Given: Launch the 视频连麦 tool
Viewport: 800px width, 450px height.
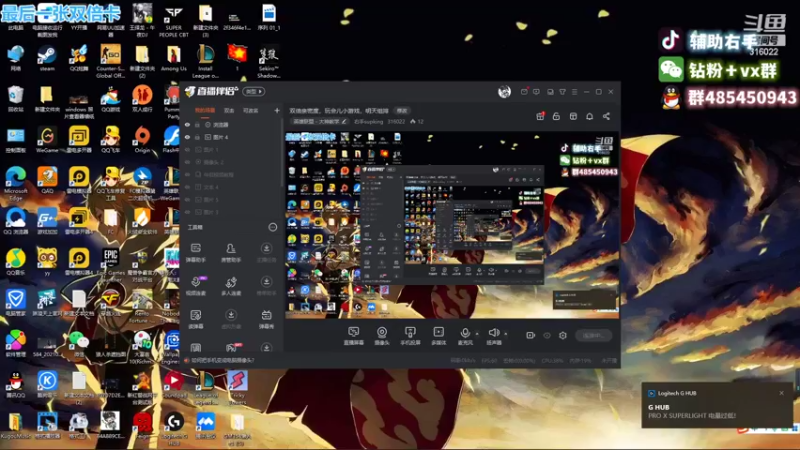Looking at the screenshot, I should pyautogui.click(x=195, y=286).
